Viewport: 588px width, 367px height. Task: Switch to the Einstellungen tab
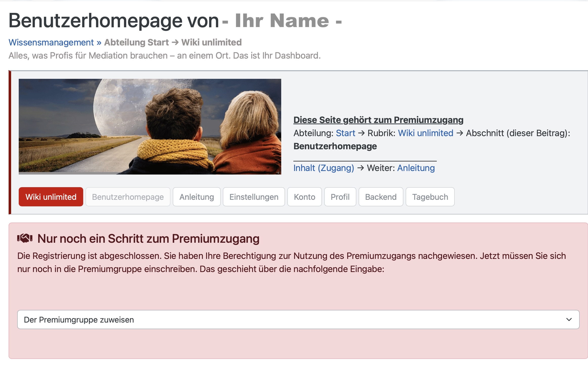[254, 197]
